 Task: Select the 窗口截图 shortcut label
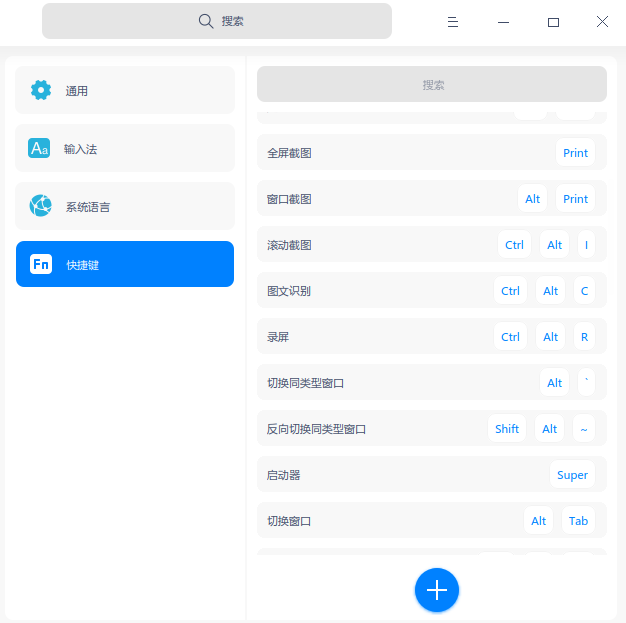tap(289, 199)
